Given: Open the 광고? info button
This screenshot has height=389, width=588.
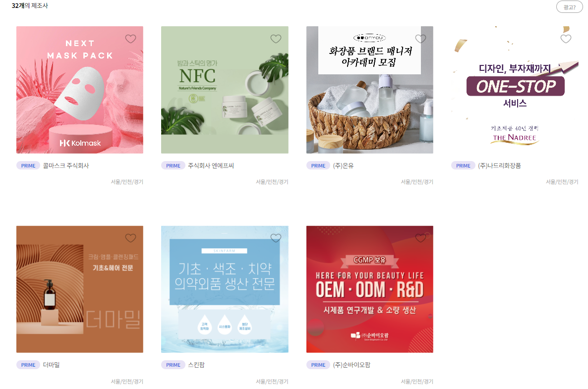Looking at the screenshot, I should click(569, 7).
